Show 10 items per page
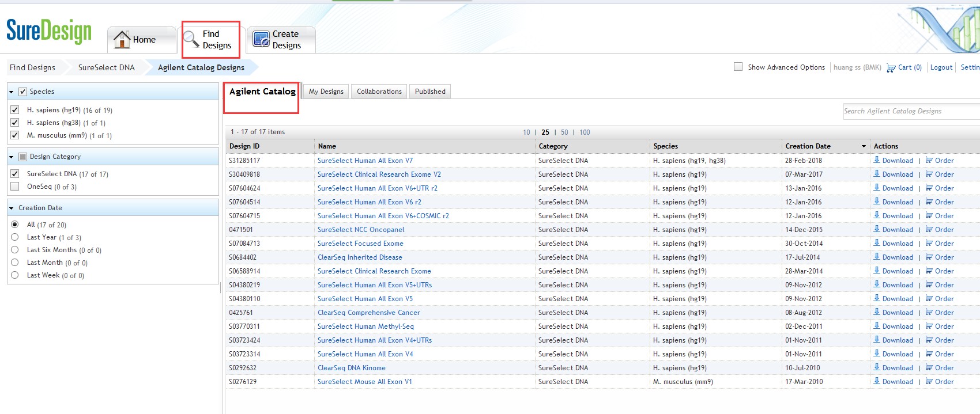The width and height of the screenshot is (980, 414). pyautogui.click(x=526, y=132)
